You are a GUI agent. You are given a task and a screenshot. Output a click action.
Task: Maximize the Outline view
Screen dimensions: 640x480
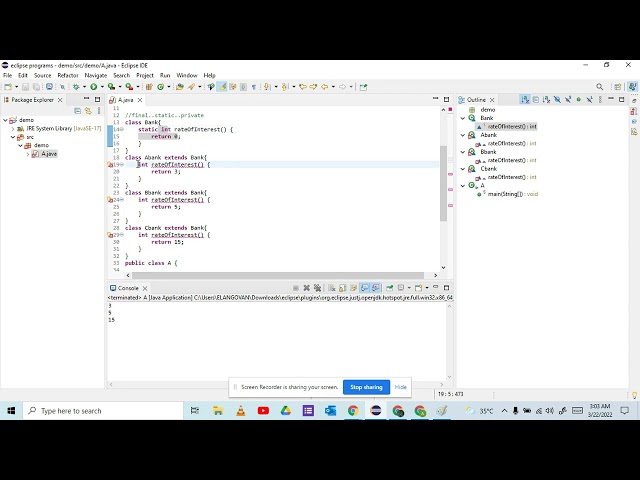coord(622,99)
